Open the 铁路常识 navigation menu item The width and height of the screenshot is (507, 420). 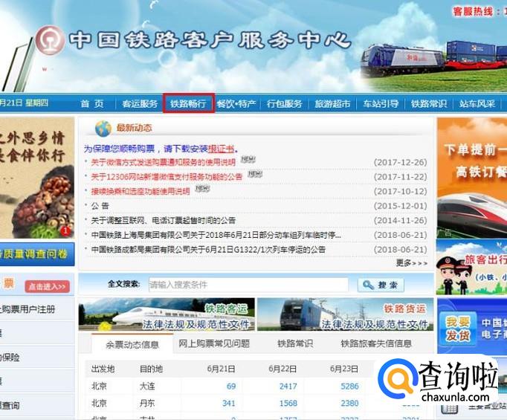[x=429, y=104]
